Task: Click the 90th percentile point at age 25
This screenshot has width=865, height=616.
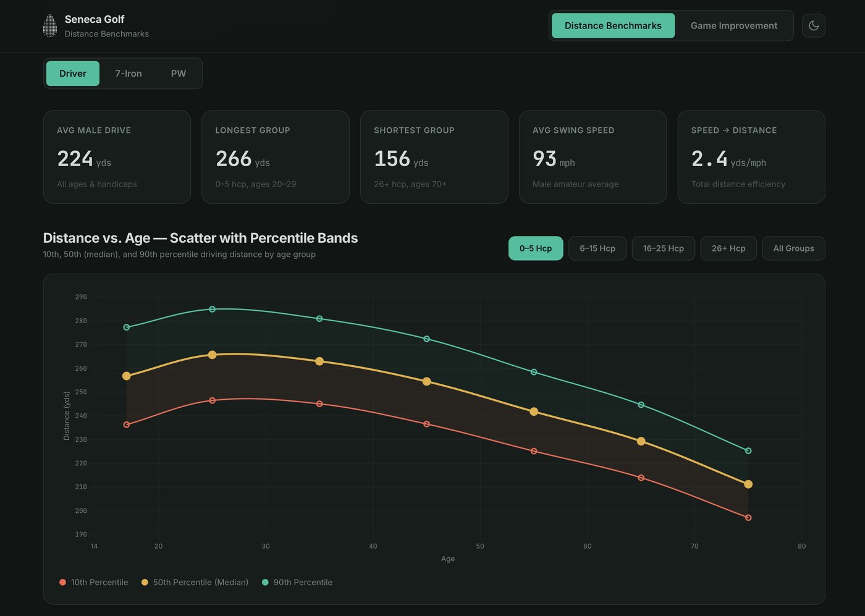Action: coord(212,309)
